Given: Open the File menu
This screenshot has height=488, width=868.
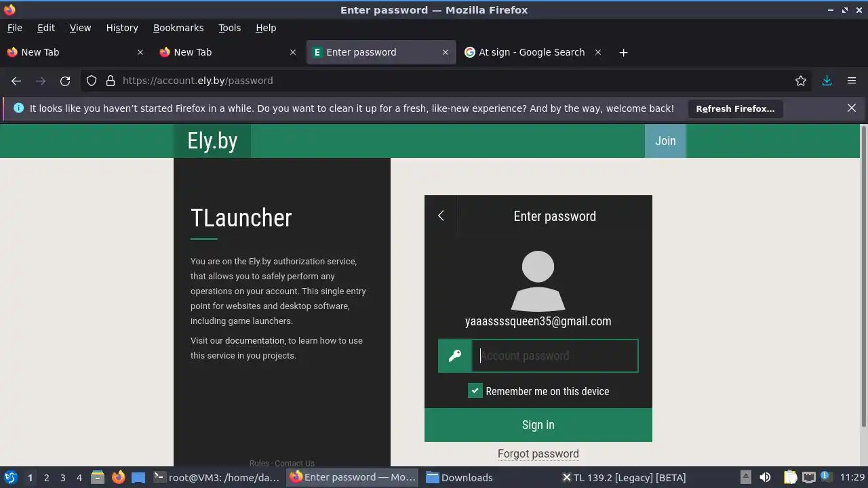Looking at the screenshot, I should pyautogui.click(x=14, y=28).
